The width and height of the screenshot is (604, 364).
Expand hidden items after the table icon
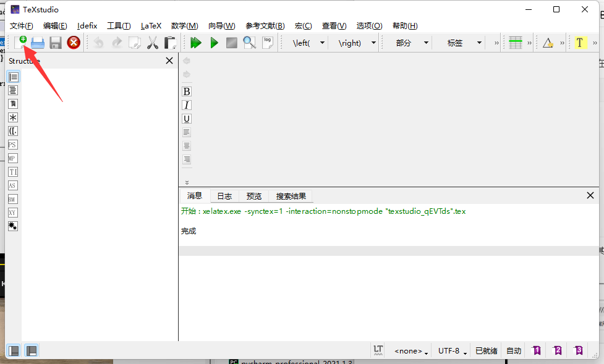click(529, 43)
